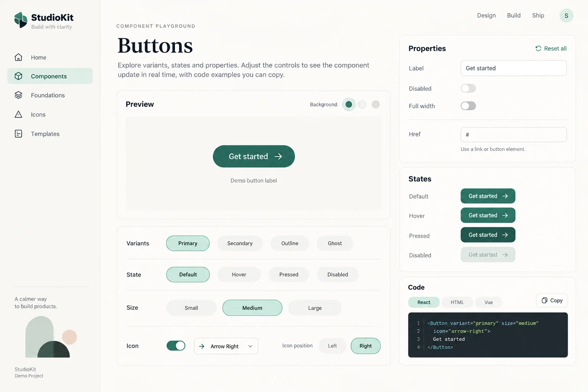Open the Ship top menu
This screenshot has height=392, width=588.
pyautogui.click(x=538, y=15)
